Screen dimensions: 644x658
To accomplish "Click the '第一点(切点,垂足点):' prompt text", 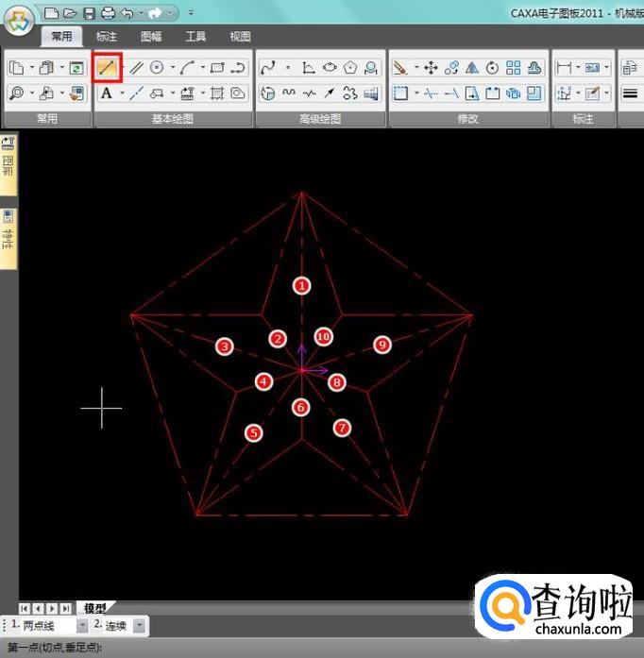I will click(x=55, y=647).
